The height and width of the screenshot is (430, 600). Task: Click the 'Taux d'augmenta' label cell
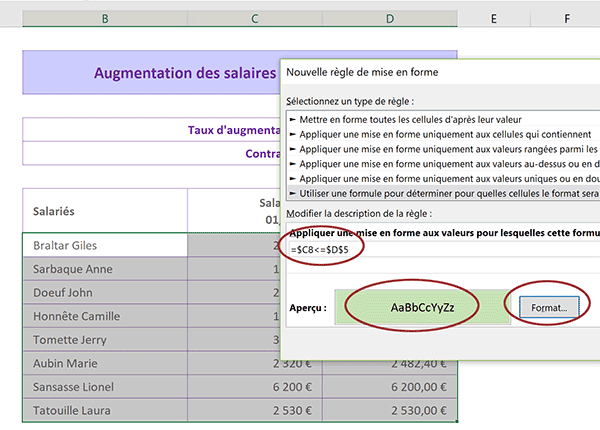point(152,130)
